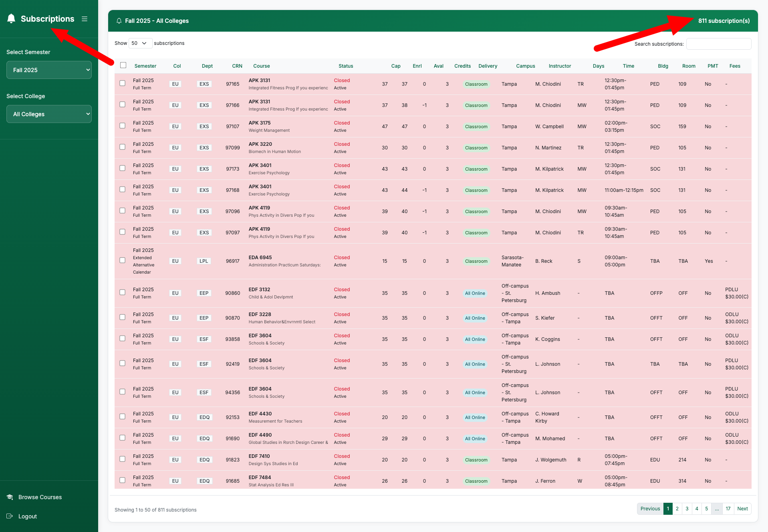The width and height of the screenshot is (768, 532).
Task: Toggle the sidebar hamburger menu icon
Action: click(x=85, y=19)
